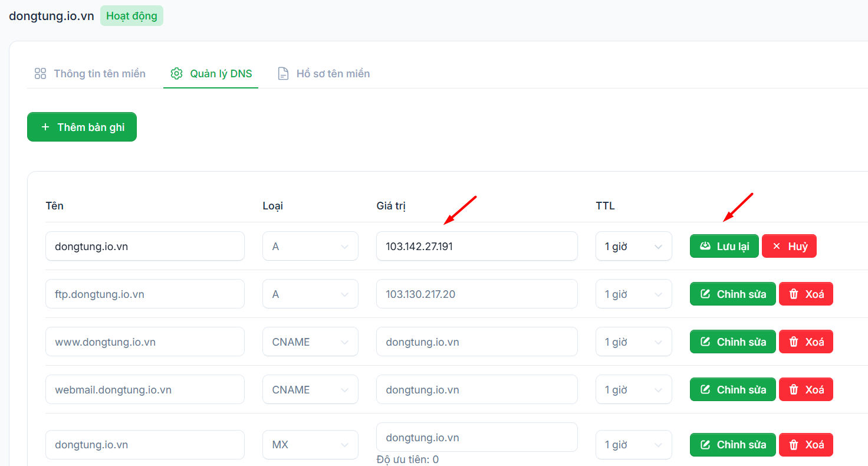The width and height of the screenshot is (868, 466).
Task: Click the name field of the first A record
Action: (145, 246)
